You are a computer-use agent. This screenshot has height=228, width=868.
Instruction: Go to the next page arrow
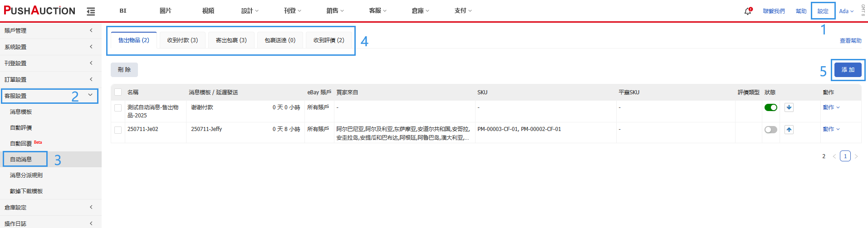click(856, 156)
